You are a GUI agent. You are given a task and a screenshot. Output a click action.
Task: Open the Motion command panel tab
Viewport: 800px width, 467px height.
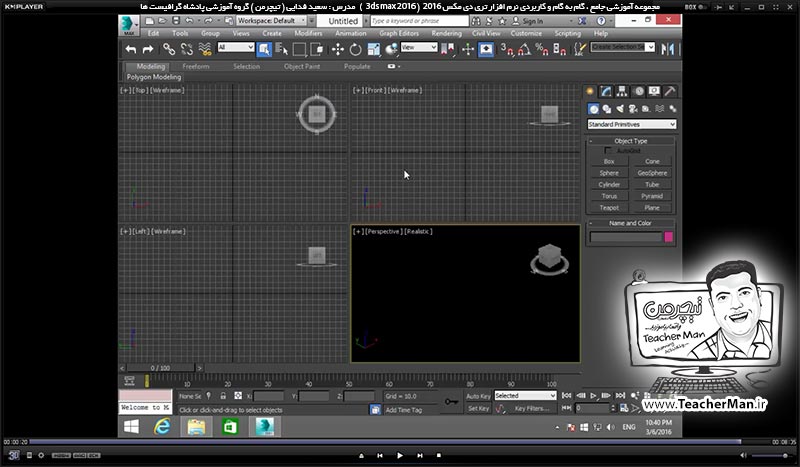tap(639, 91)
